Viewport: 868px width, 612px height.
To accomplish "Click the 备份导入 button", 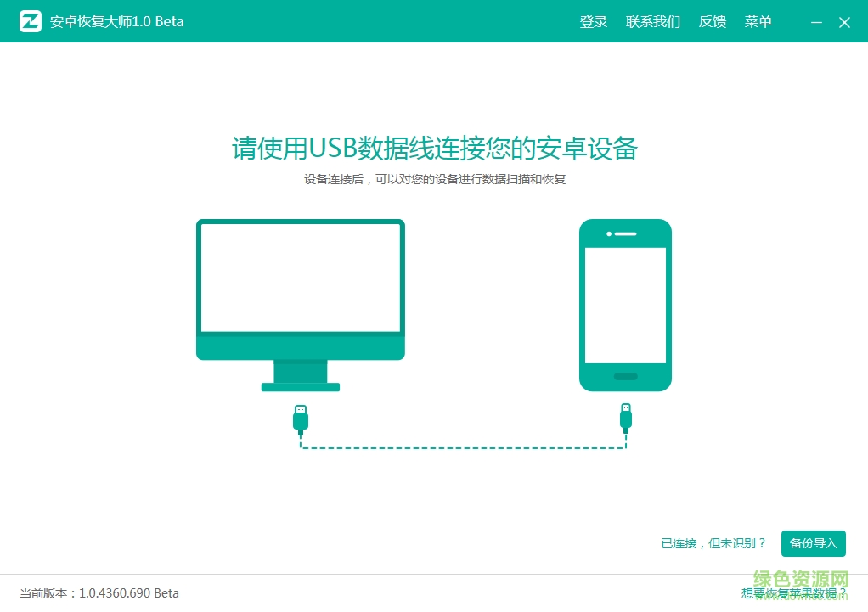I will pyautogui.click(x=813, y=543).
